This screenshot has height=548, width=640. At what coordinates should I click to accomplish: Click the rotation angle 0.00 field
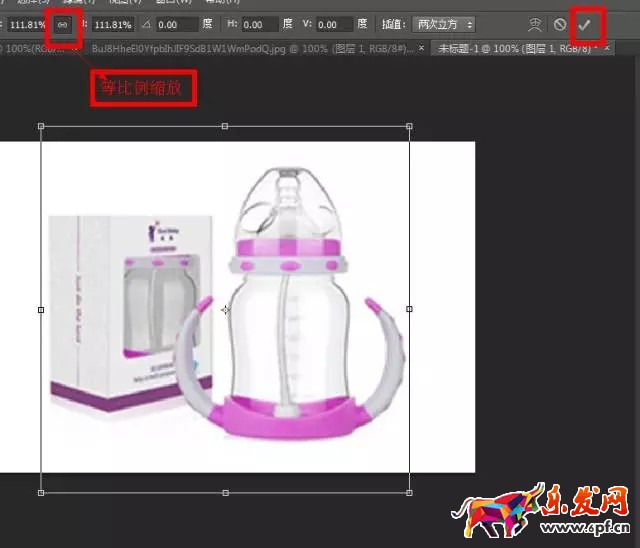click(x=176, y=25)
